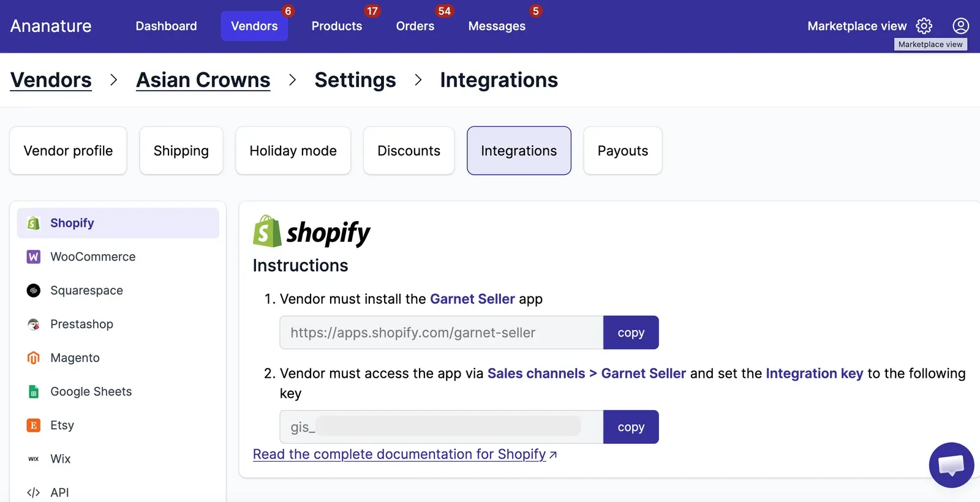980x502 pixels.
Task: Click the Marketplace view label
Action: (x=857, y=26)
